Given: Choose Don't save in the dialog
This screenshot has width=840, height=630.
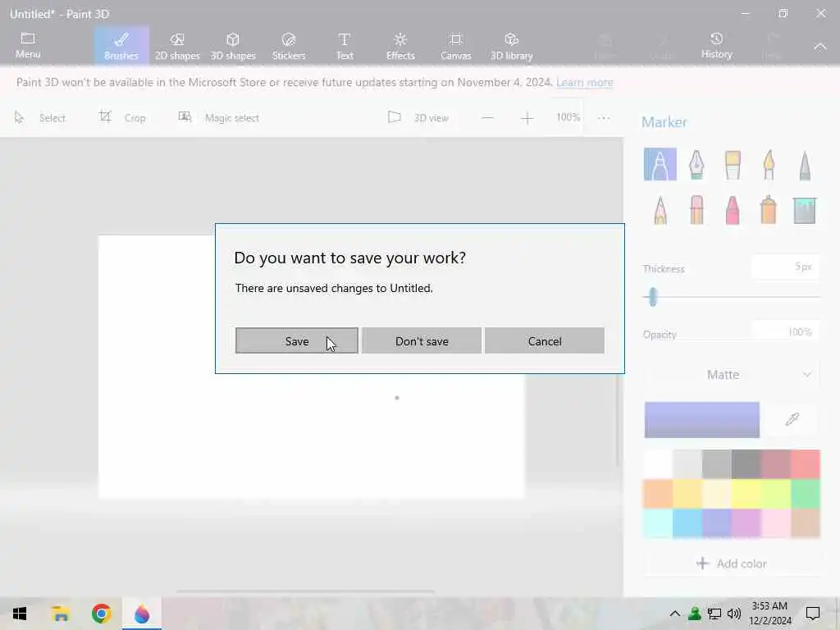Looking at the screenshot, I should [x=422, y=340].
